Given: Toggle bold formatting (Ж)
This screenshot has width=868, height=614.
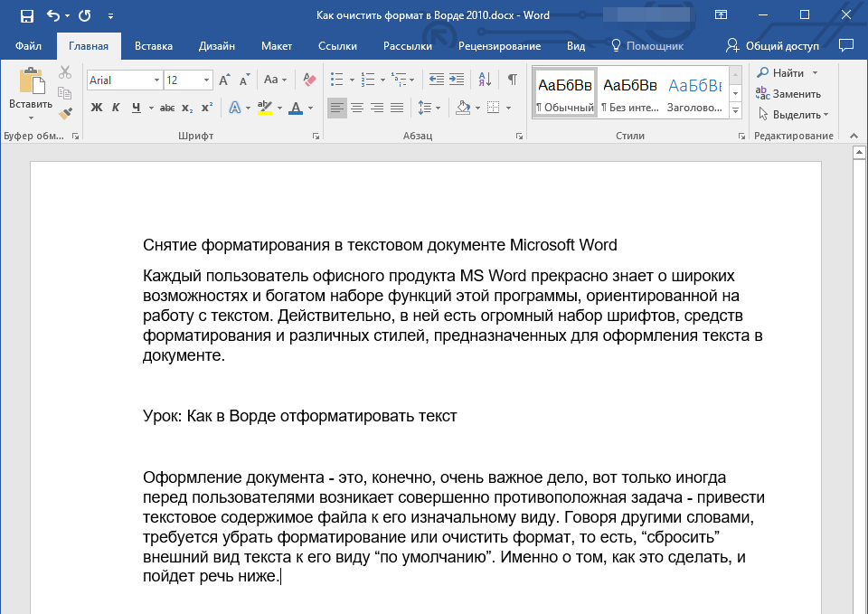Looking at the screenshot, I should 97,109.
